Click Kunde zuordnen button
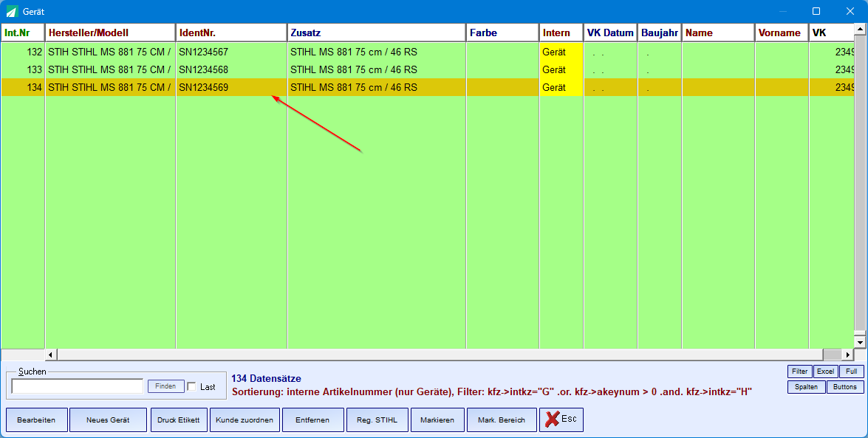 245,420
